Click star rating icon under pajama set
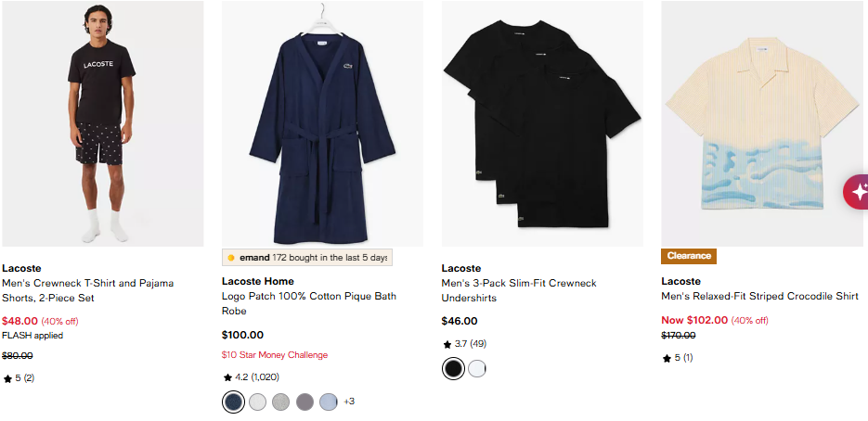 (7, 379)
